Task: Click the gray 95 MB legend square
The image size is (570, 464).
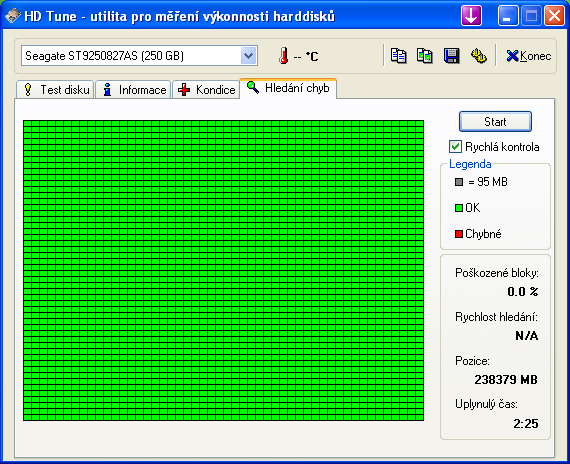Action: click(459, 181)
